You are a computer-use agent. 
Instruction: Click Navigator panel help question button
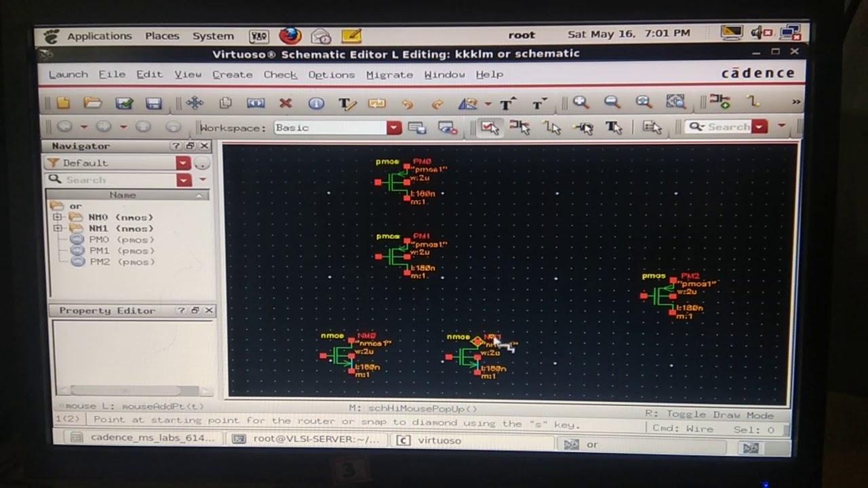[176, 146]
